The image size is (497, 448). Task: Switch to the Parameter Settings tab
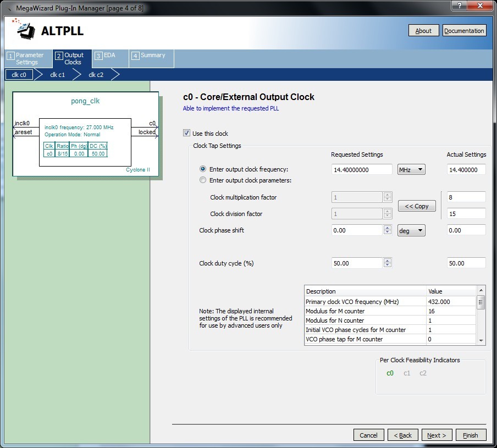(26, 59)
